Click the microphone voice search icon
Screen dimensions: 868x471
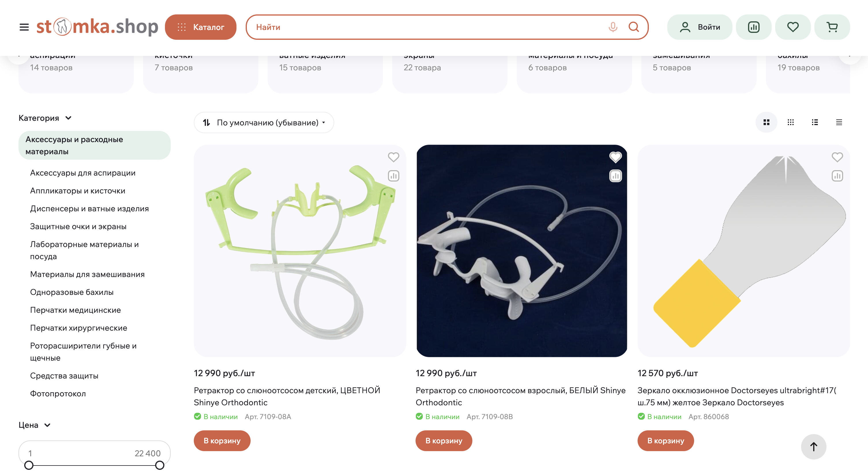pyautogui.click(x=613, y=27)
